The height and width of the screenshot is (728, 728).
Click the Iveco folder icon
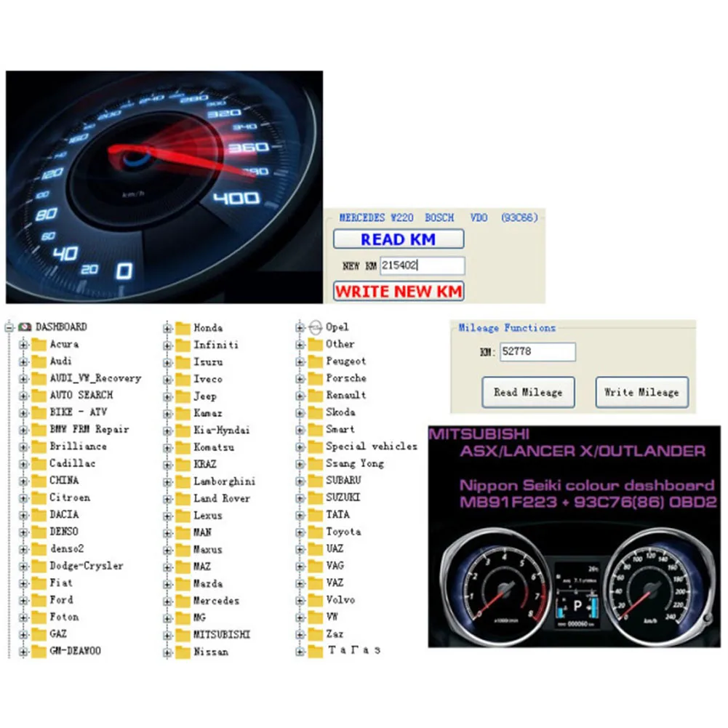[x=183, y=380]
